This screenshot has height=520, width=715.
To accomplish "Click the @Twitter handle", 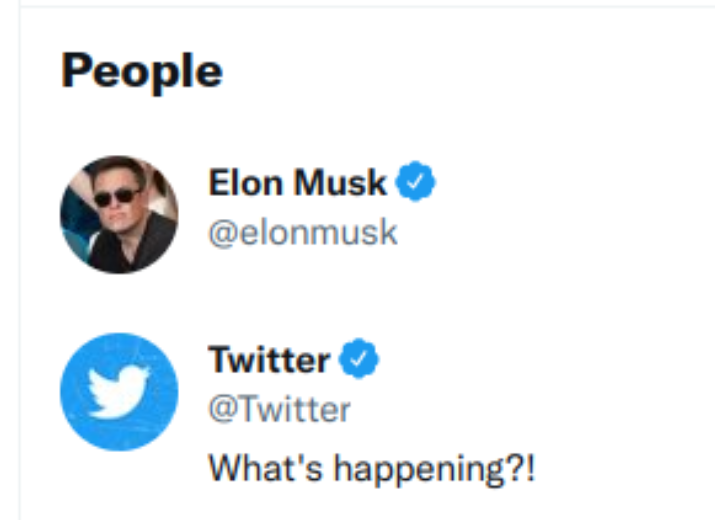I will click(279, 409).
